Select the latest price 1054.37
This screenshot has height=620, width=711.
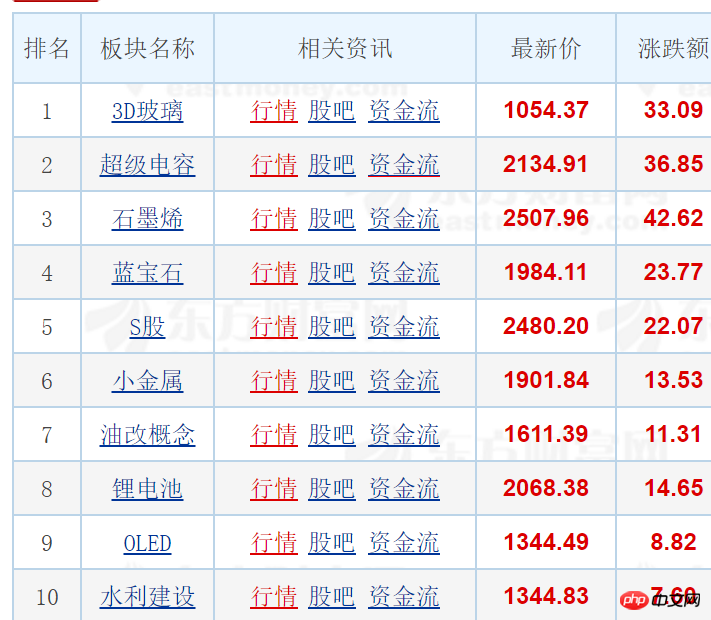pyautogui.click(x=546, y=110)
